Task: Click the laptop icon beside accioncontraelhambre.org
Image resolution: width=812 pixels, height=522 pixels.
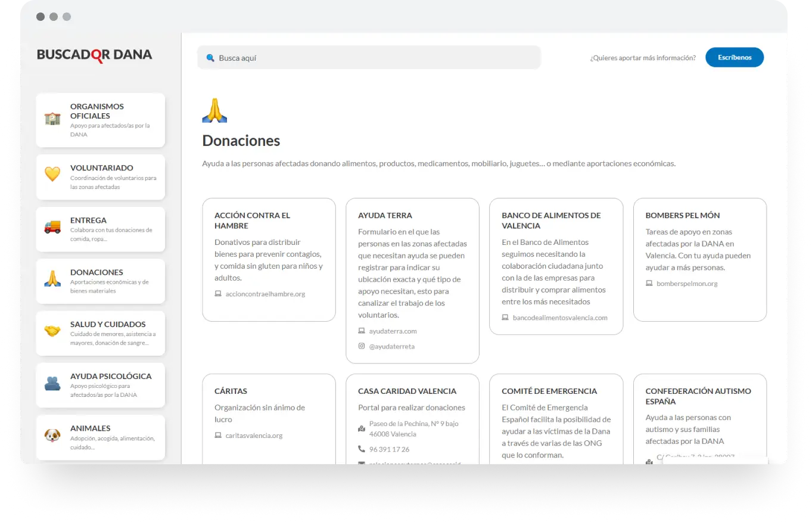Action: [218, 294]
